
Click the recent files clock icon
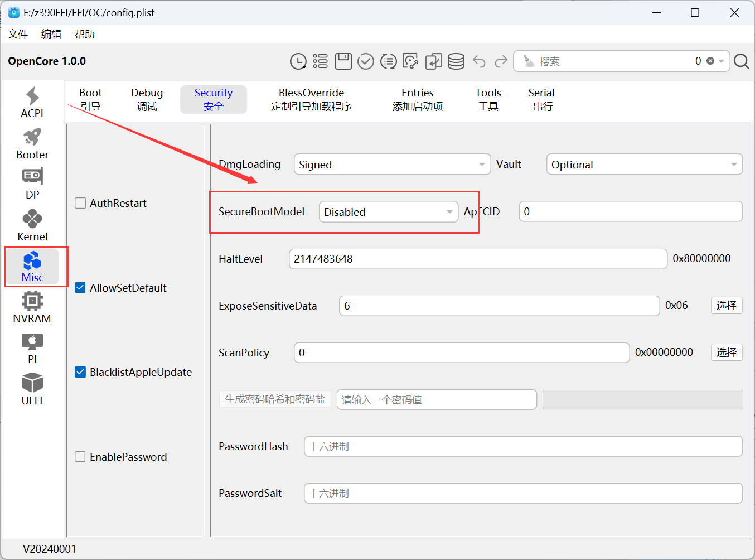(298, 61)
